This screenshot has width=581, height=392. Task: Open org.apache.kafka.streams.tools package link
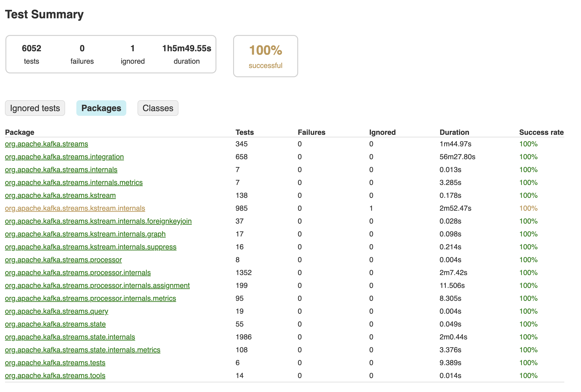tap(55, 376)
